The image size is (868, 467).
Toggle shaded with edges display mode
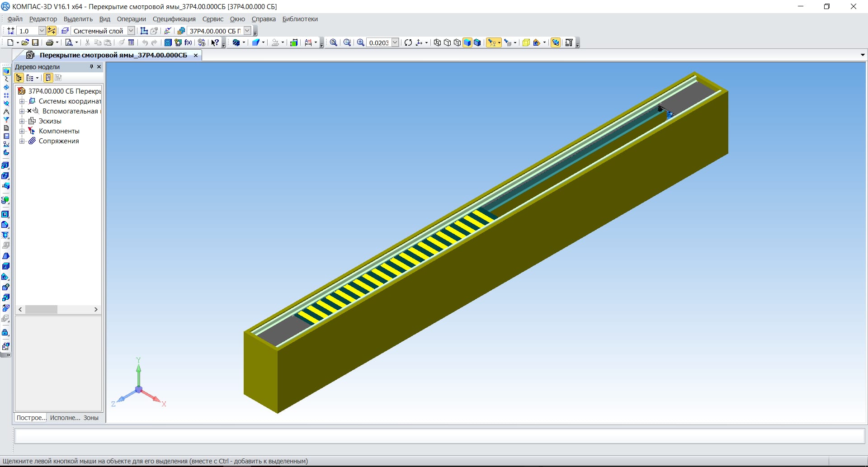point(477,42)
